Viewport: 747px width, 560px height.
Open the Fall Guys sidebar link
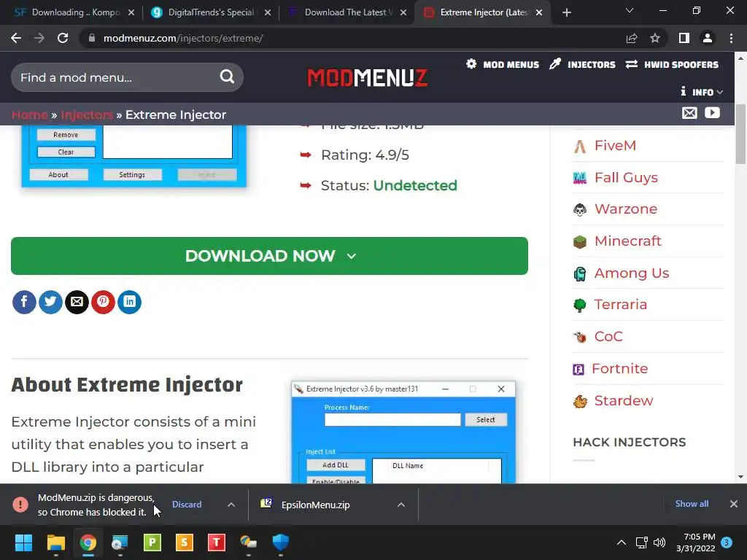(626, 178)
